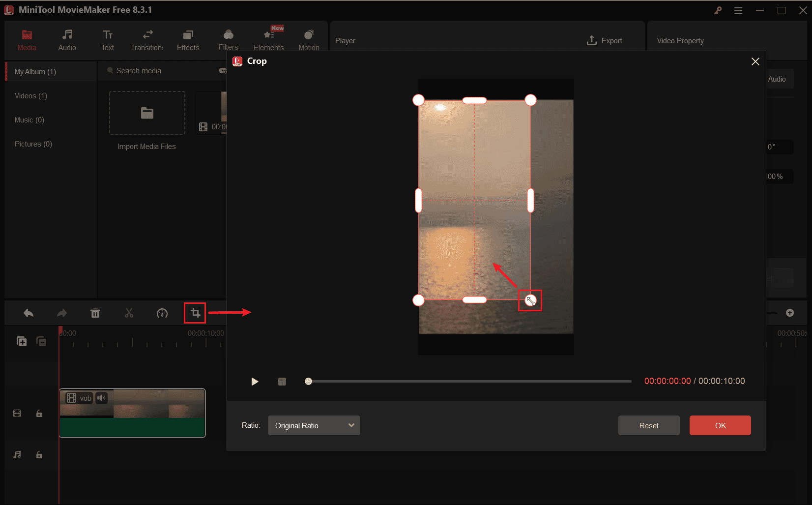Click the top-right crop corner handle

[x=530, y=100]
